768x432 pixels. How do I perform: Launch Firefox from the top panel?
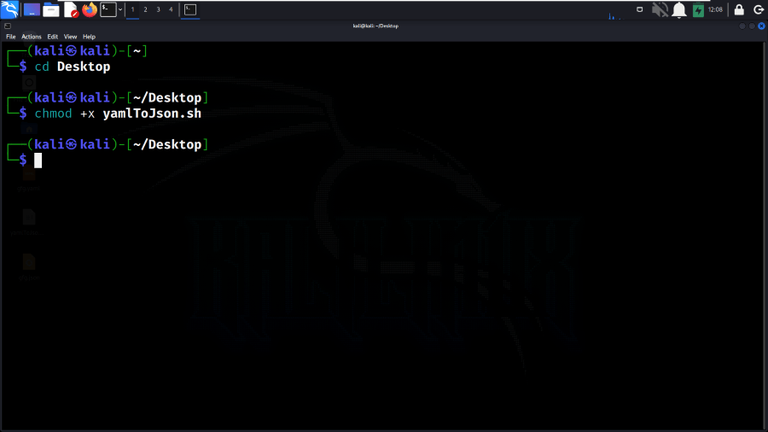pyautogui.click(x=90, y=9)
